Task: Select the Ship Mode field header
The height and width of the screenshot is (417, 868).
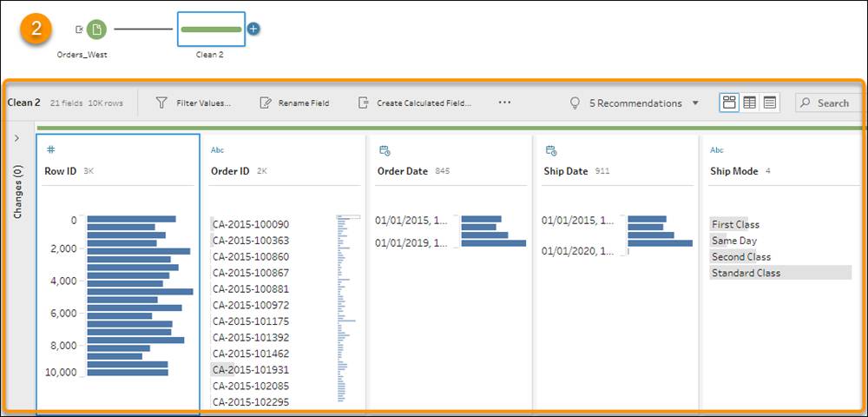Action: tap(734, 171)
